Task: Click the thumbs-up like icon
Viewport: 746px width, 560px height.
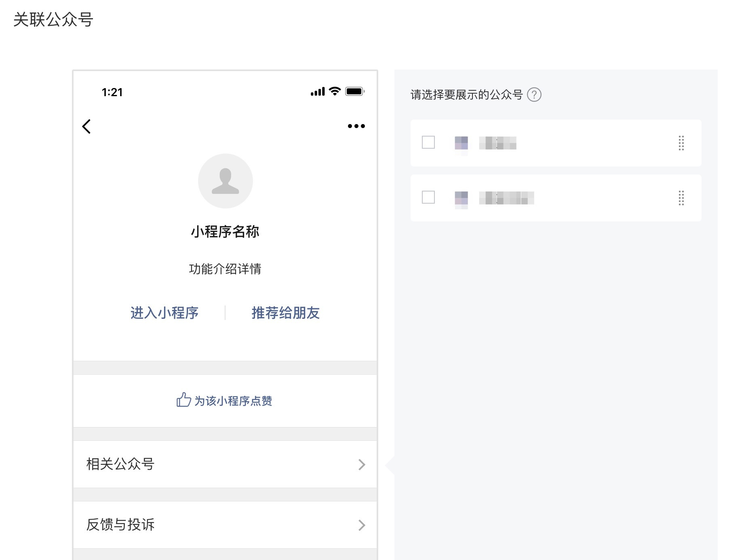Action: pos(183,400)
